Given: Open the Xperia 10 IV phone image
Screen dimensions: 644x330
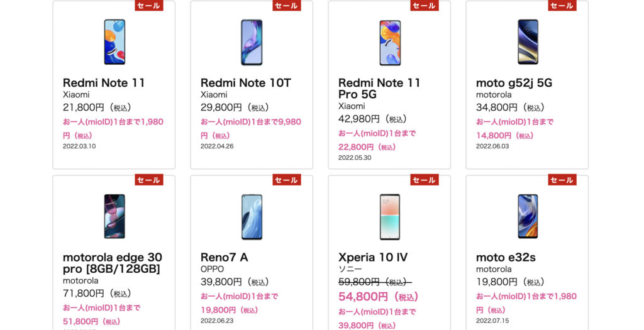Looking at the screenshot, I should (x=390, y=217).
